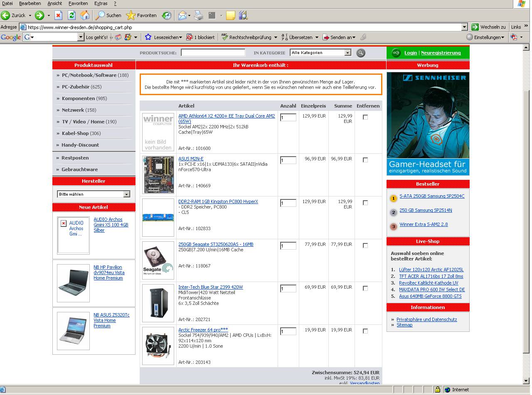Click the Google toolbar news icon
The image size is (532, 395).
[118, 37]
